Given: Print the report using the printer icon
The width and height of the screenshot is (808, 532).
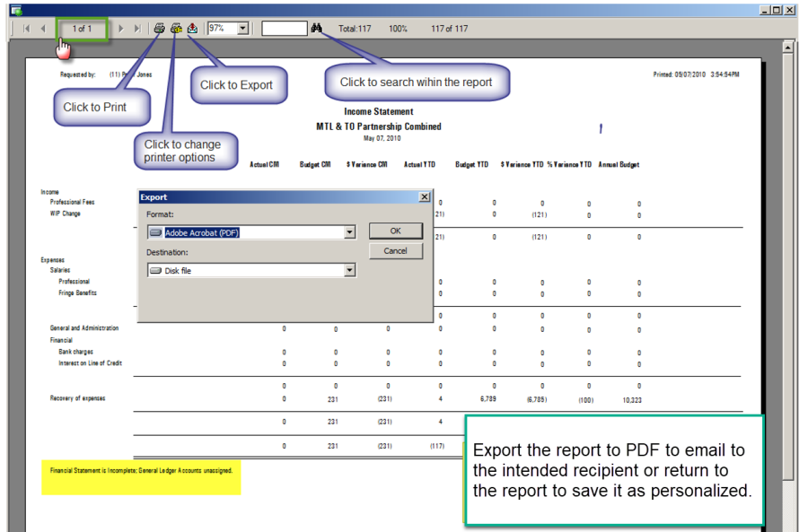Looking at the screenshot, I should click(159, 29).
